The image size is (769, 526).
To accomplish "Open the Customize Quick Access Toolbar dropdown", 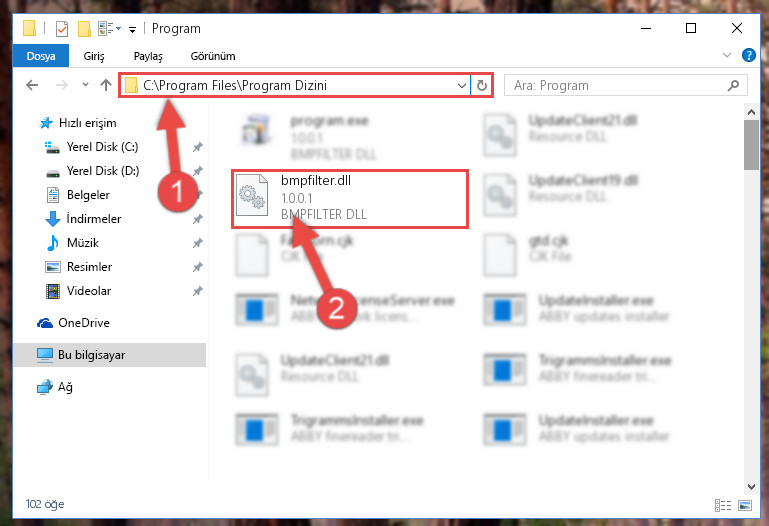I will pos(132,30).
